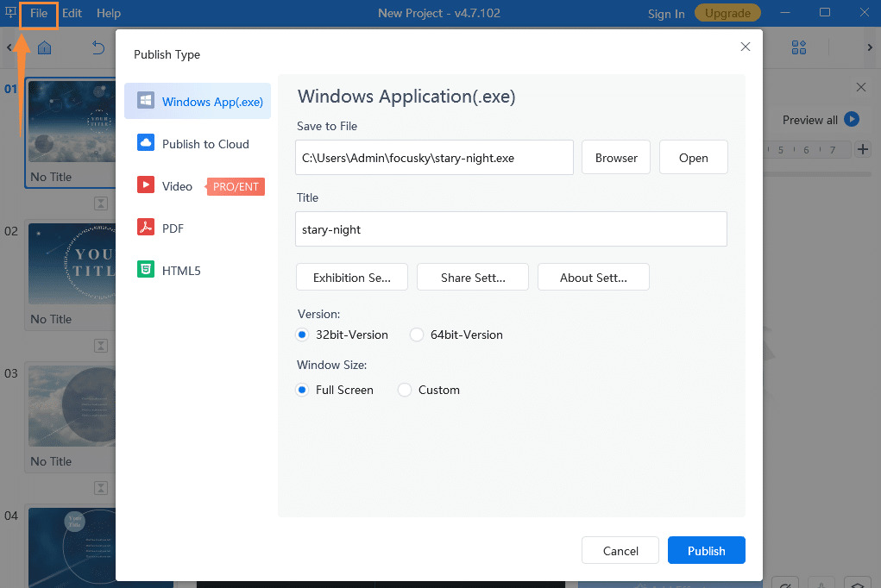
Task: Click the add new frame plus button
Action: 862,148
